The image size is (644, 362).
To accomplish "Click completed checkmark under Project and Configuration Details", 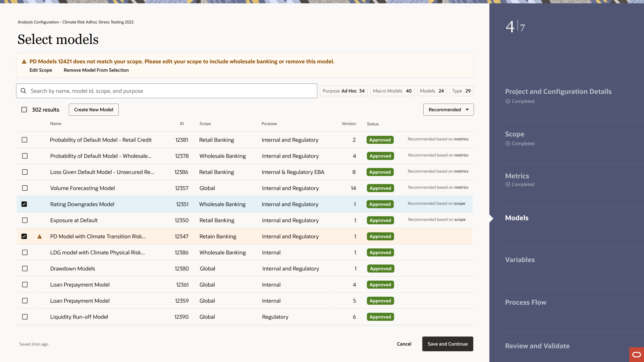I will (508, 101).
